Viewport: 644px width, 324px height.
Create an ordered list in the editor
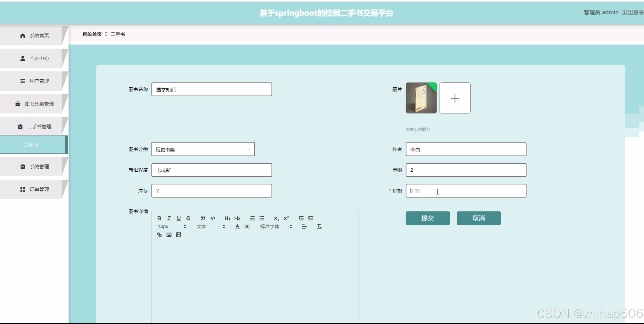click(x=252, y=218)
